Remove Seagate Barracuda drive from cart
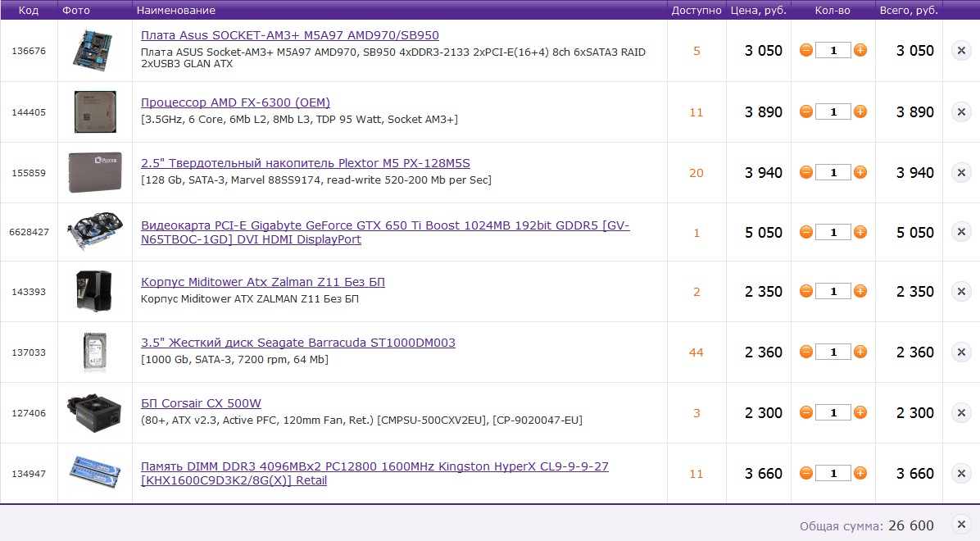The width and height of the screenshot is (980, 541). [x=961, y=352]
